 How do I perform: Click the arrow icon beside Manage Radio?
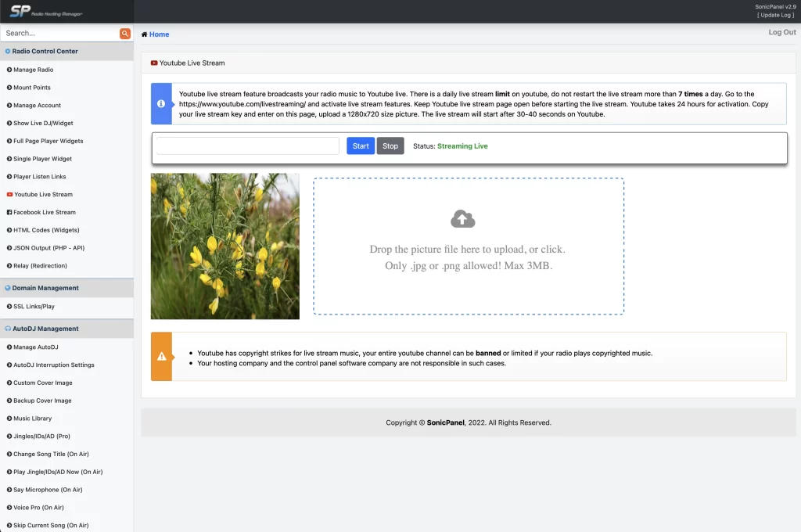(x=9, y=70)
